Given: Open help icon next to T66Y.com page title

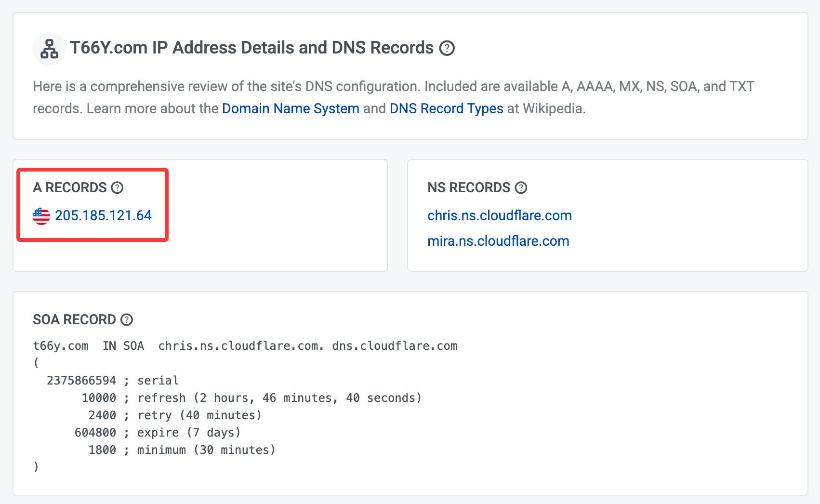Looking at the screenshot, I should pos(447,48).
